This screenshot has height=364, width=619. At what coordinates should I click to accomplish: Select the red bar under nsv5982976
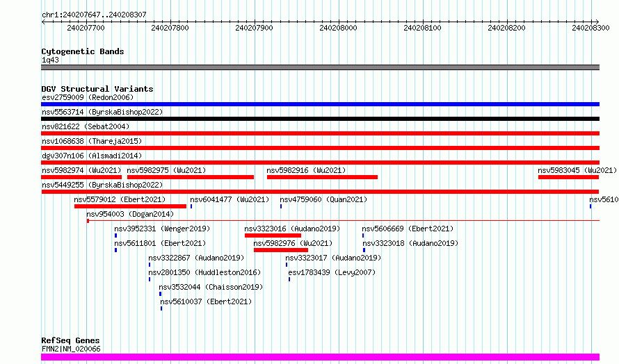coord(281,250)
